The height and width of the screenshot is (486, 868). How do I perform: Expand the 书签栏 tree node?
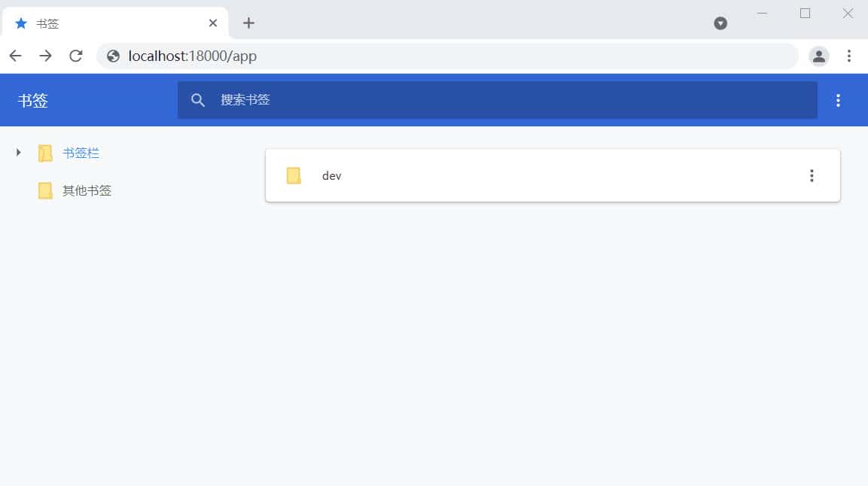[x=18, y=152]
